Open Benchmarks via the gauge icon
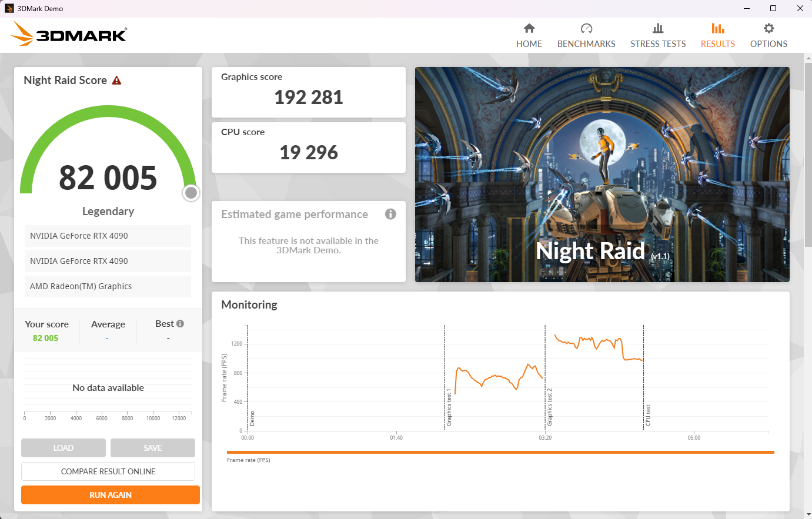 pyautogui.click(x=586, y=28)
